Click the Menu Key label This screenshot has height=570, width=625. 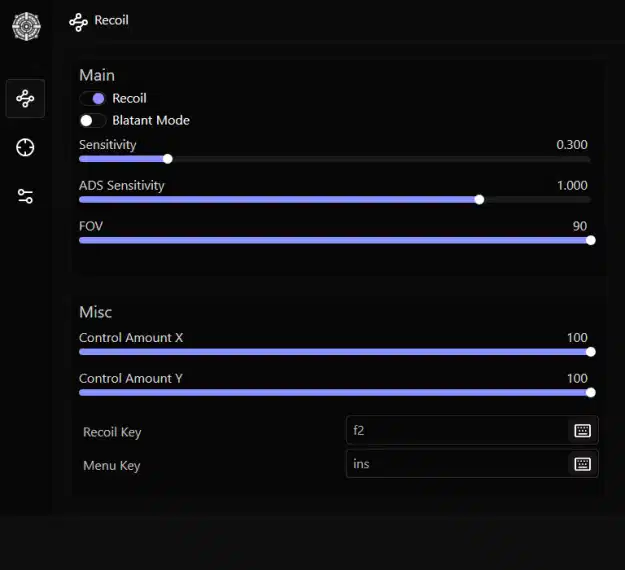point(112,466)
